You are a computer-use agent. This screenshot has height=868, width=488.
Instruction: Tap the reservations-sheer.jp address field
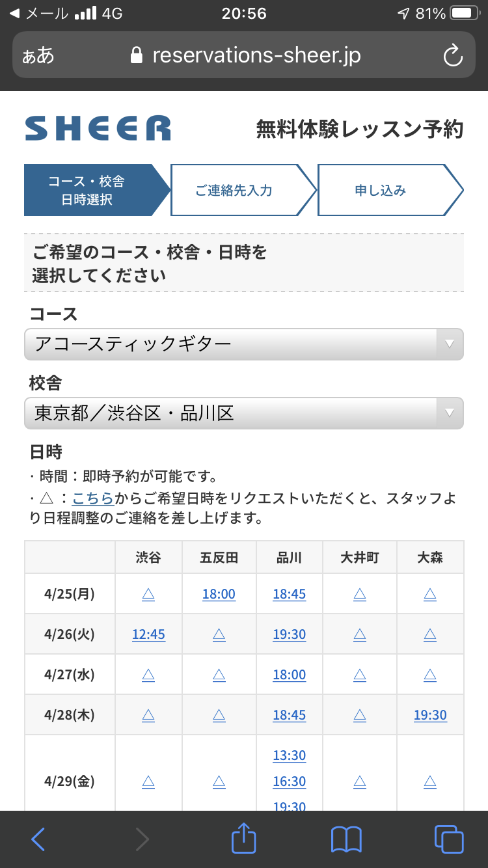[x=244, y=55]
